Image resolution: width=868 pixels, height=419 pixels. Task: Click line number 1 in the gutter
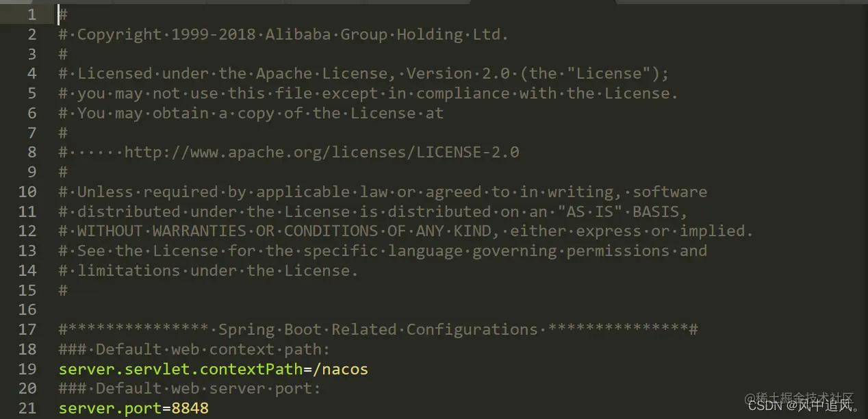click(x=32, y=14)
